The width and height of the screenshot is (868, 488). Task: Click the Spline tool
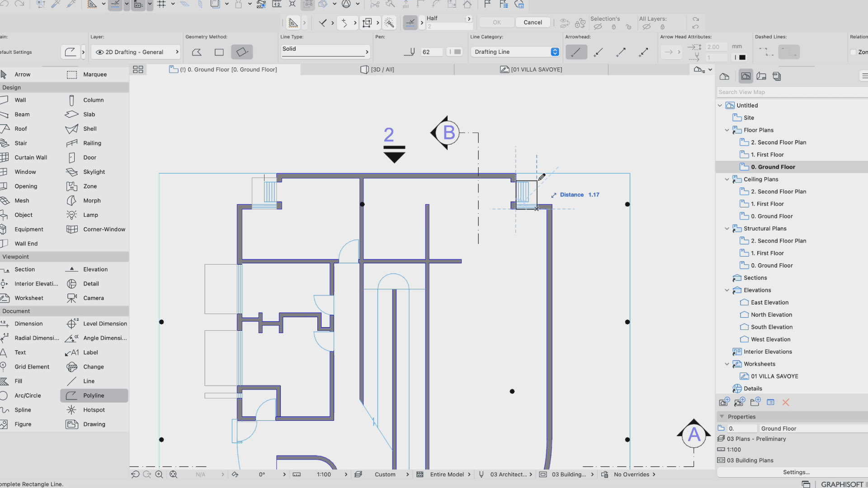tap(23, 410)
